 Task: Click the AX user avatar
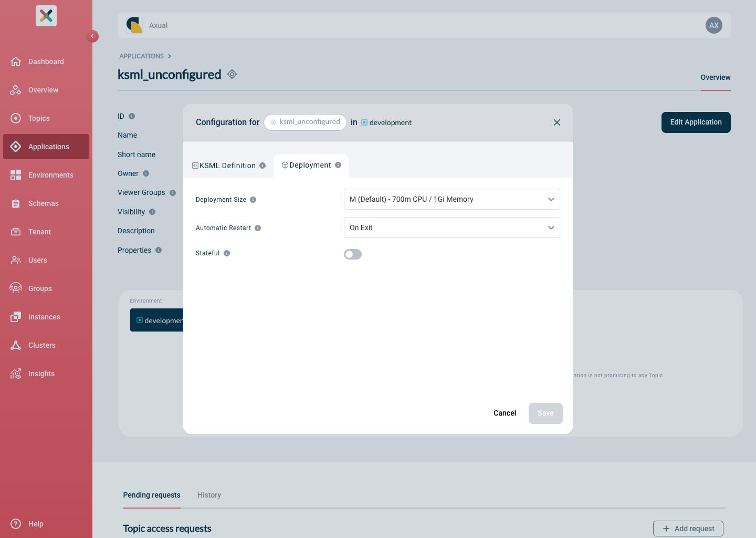(x=714, y=25)
